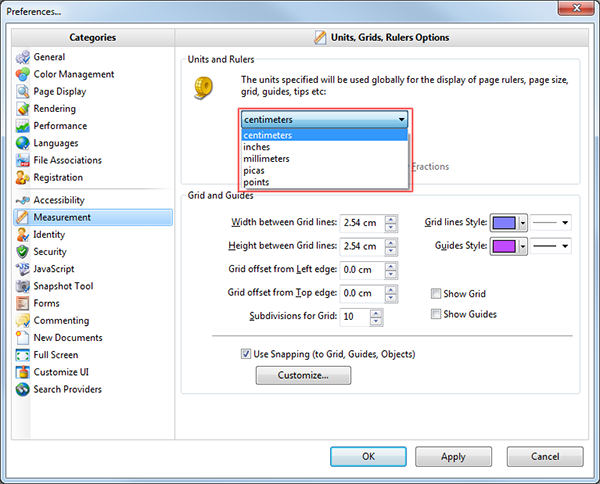Click the Commenting speech bubble icon

click(23, 321)
